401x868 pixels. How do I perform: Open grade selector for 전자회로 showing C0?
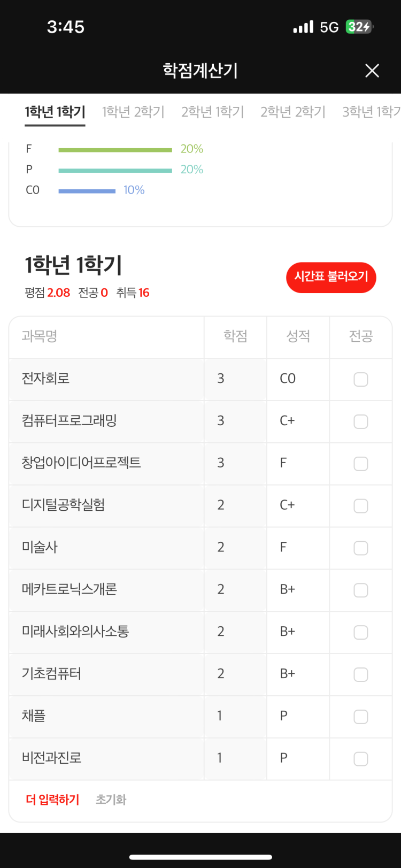pos(297,379)
